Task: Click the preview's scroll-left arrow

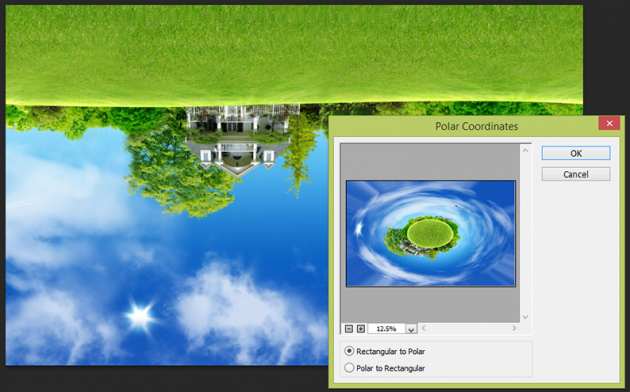Action: [423, 329]
